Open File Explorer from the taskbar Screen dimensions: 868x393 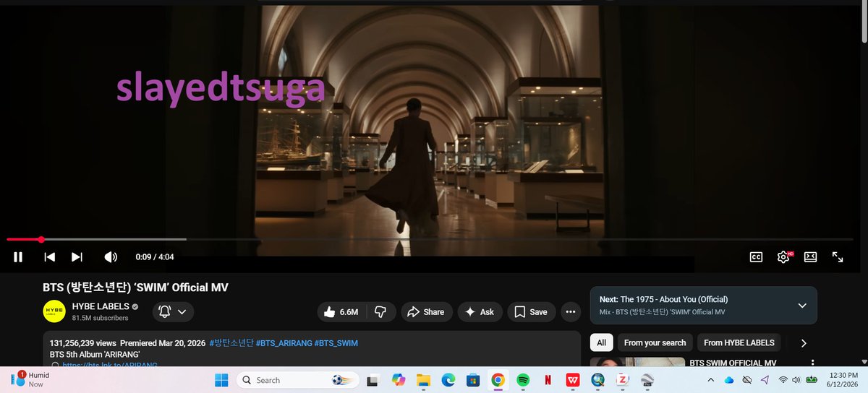[423, 380]
